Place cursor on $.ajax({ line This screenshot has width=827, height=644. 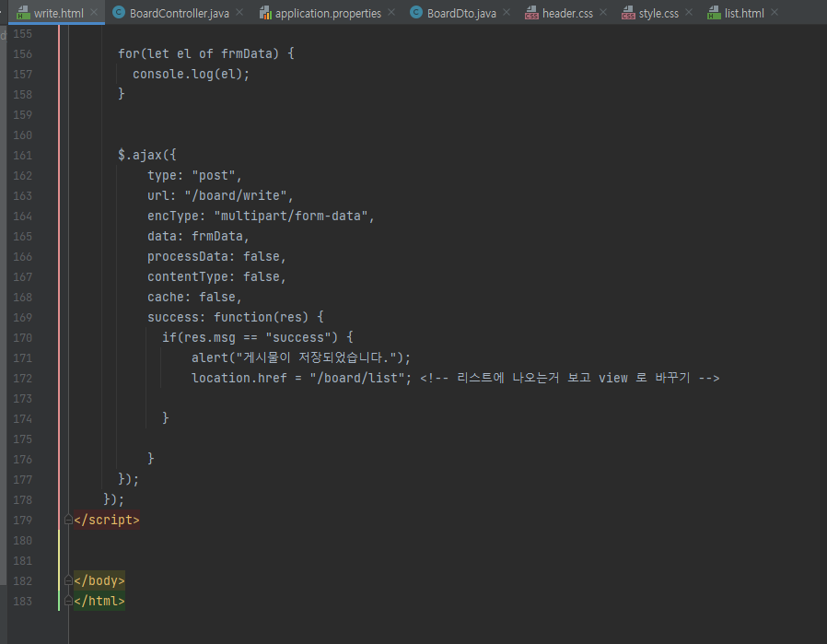pyautogui.click(x=147, y=155)
